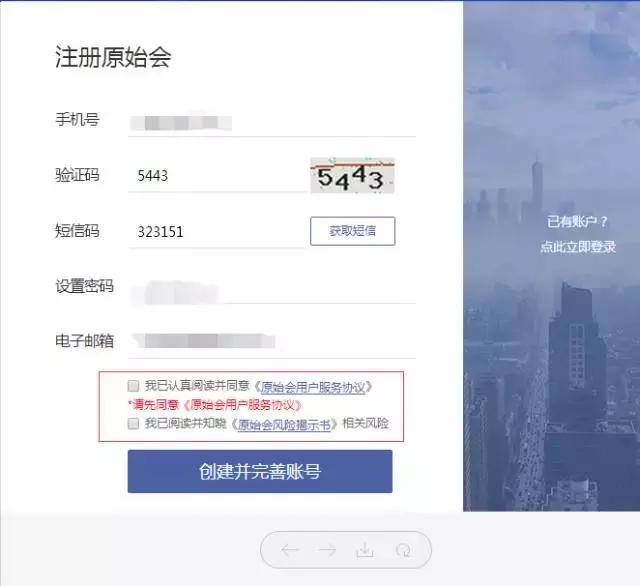
Task: Check the 我已阅读并知晓 risk disclosure checkbox
Action: pyautogui.click(x=133, y=423)
